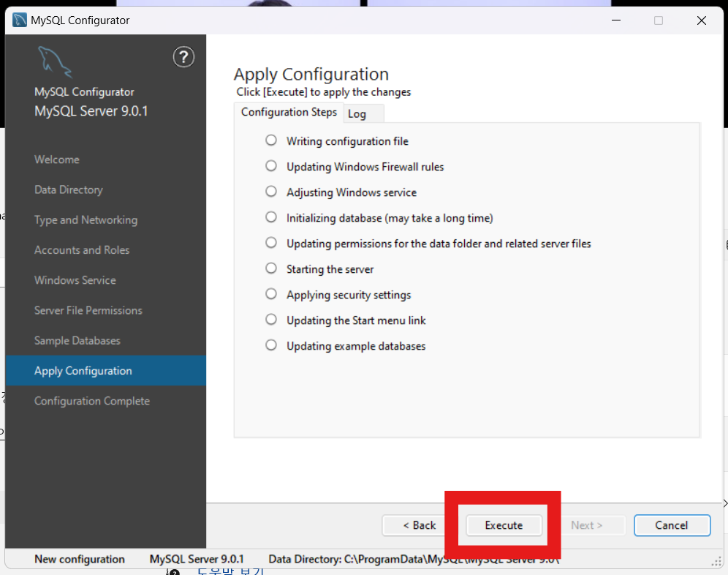Click the Cancel button
The height and width of the screenshot is (575, 728).
click(672, 525)
